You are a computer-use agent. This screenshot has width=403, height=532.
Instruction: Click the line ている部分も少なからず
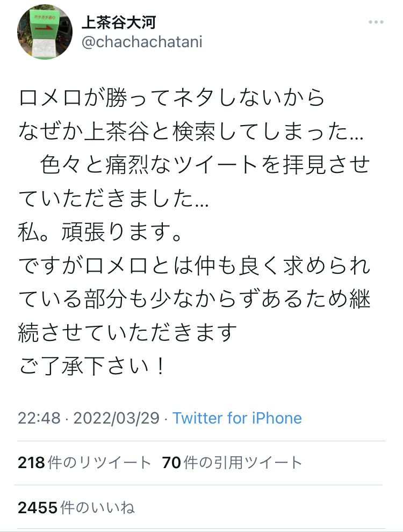tap(194, 299)
